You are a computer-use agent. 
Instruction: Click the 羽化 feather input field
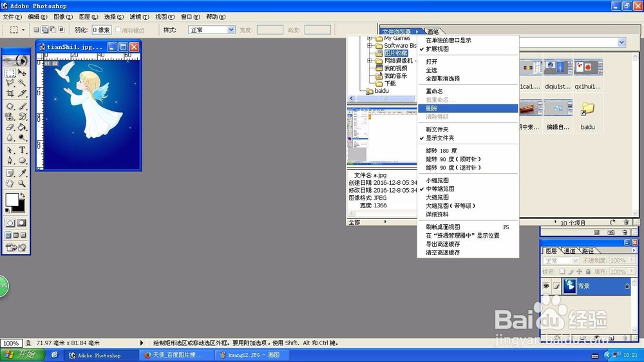tap(102, 30)
